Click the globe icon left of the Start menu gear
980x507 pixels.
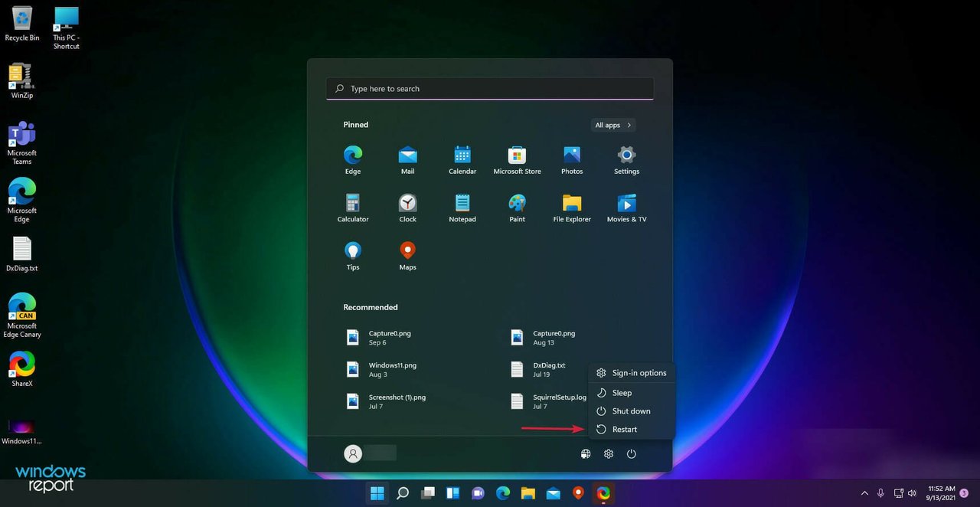tap(586, 454)
